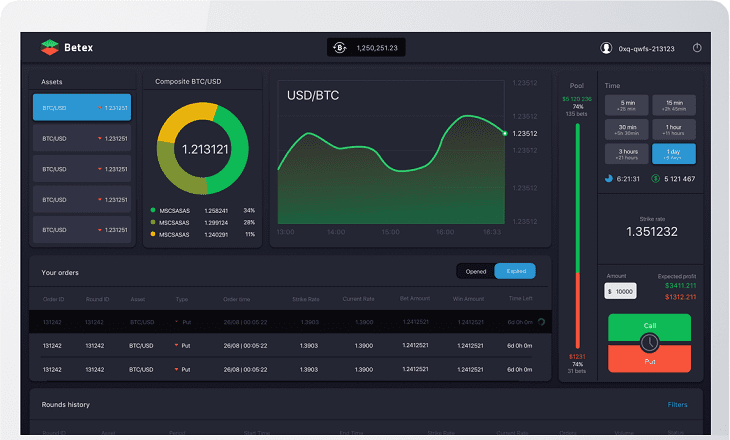
Task: Select the 3 hours time option
Action: pos(627,154)
